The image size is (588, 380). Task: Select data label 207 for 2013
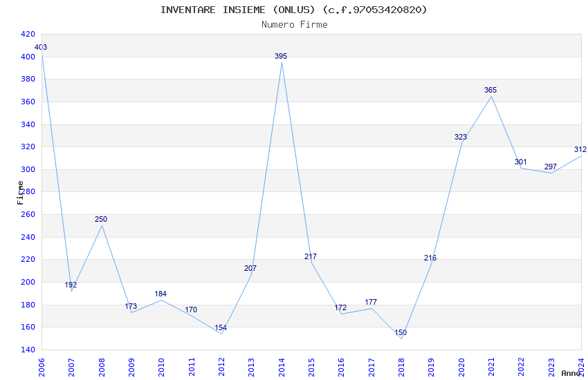(x=250, y=268)
